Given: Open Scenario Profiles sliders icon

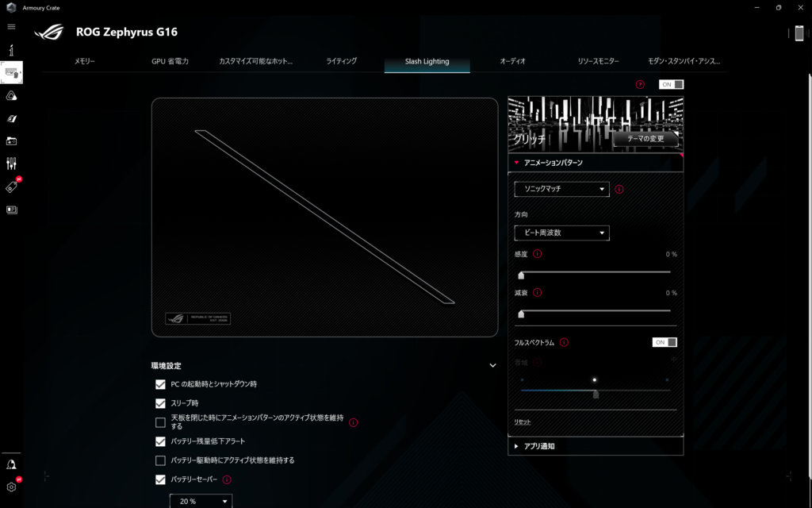Looking at the screenshot, I should pos(11,164).
